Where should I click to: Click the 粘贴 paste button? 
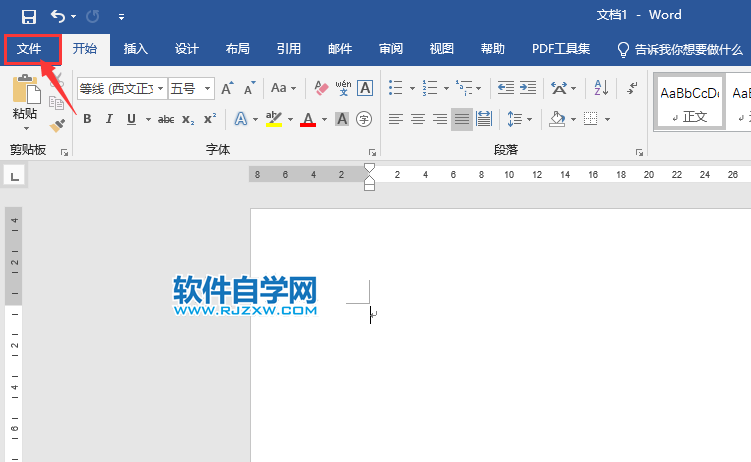click(25, 97)
